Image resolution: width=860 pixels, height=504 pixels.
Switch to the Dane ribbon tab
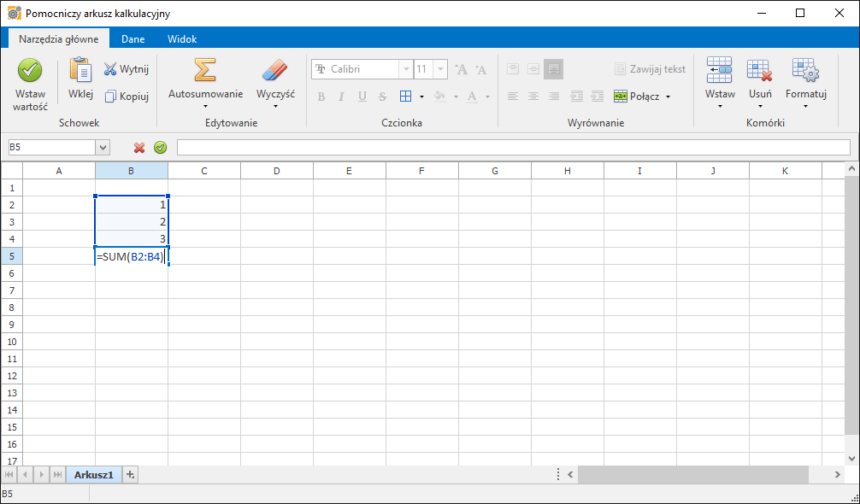133,38
